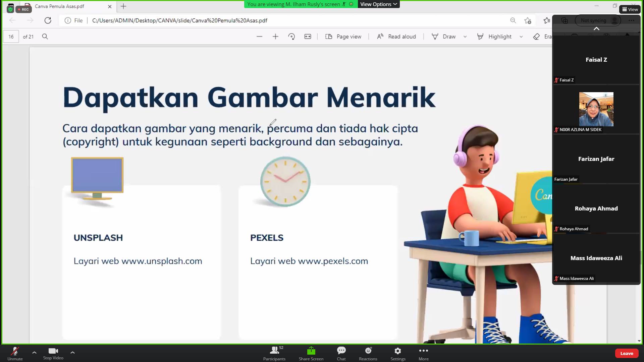
Task: Open the browser Settings and more menu
Action: pyautogui.click(x=631, y=20)
